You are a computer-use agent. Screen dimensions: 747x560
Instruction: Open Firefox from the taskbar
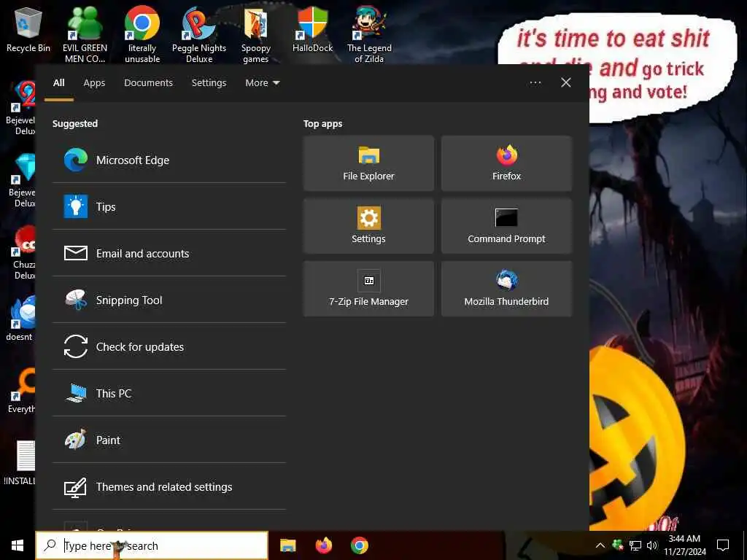tap(323, 545)
